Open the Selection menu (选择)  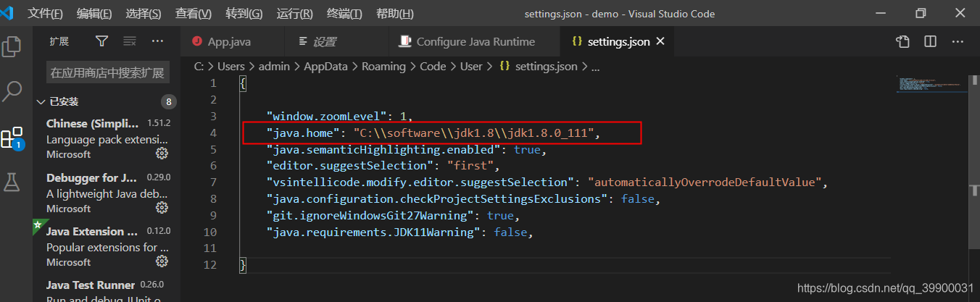pyautogui.click(x=144, y=14)
